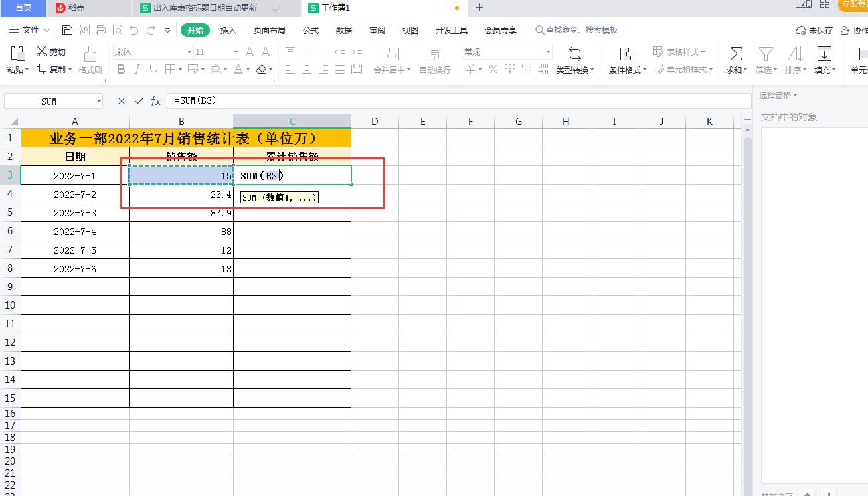This screenshot has height=496, width=868.
Task: Click the Home (首页) tab button
Action: [23, 8]
